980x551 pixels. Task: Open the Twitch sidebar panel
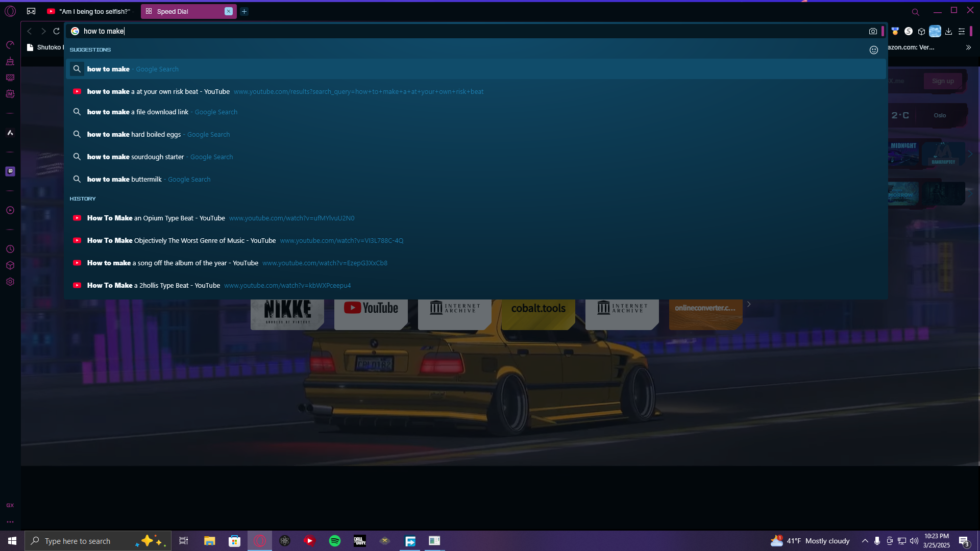tap(10, 171)
